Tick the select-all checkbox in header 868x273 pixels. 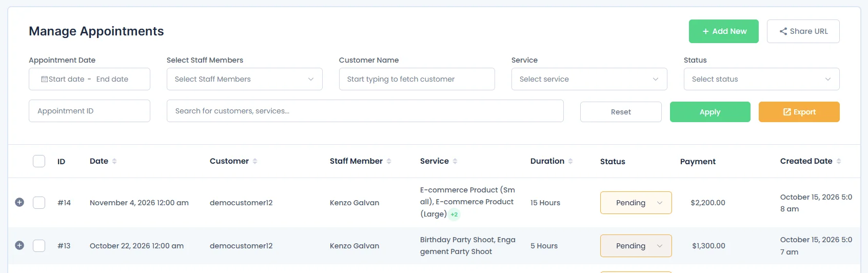pyautogui.click(x=39, y=161)
